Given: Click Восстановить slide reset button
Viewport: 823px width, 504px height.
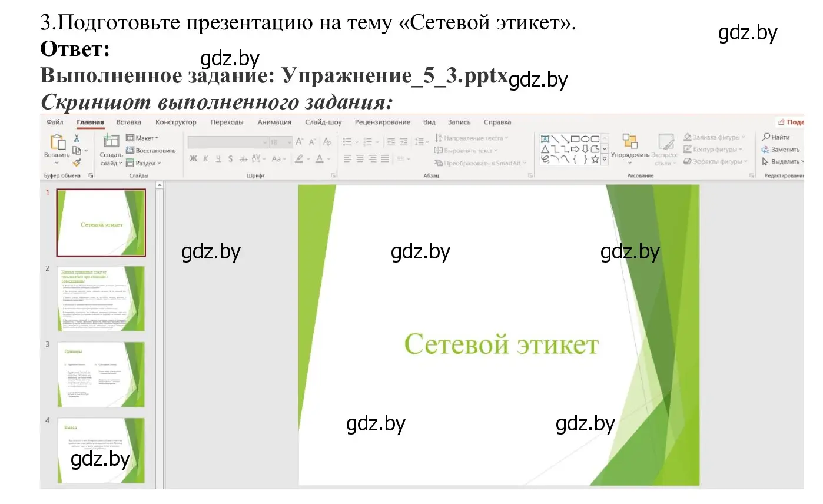Looking at the screenshot, I should click(151, 151).
